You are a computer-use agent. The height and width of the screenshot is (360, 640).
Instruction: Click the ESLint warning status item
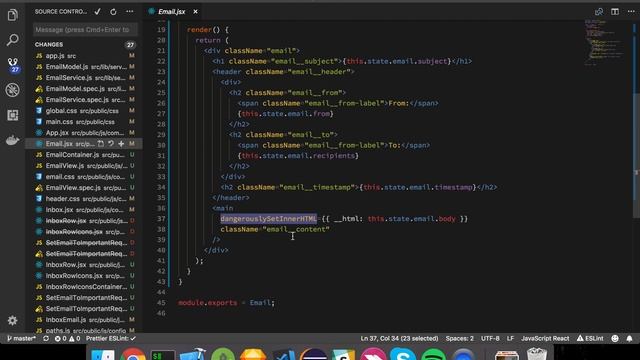coord(590,338)
